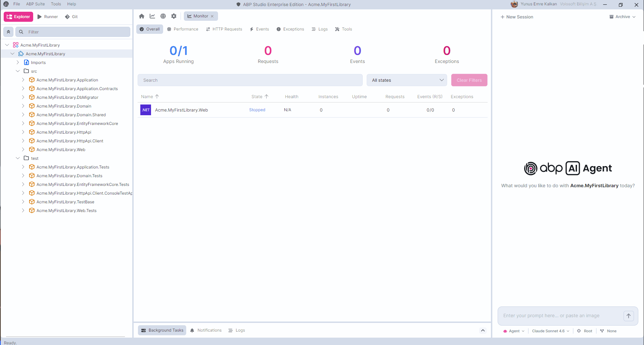Open the Solution Runner monitor chart icon
The height and width of the screenshot is (345, 644).
click(152, 16)
